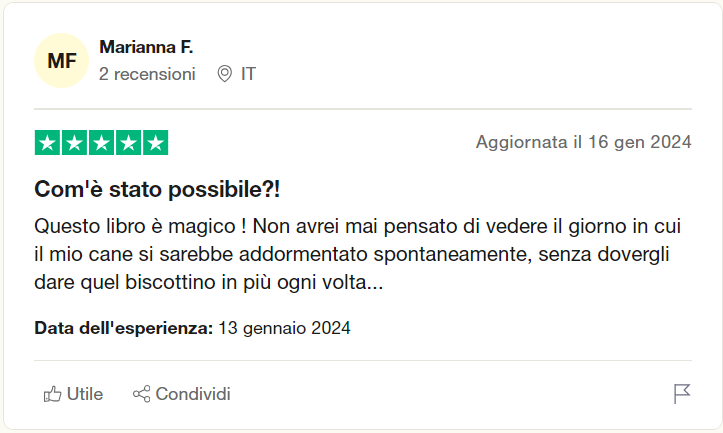The image size is (723, 433).
Task: Click the 13 gennaio 2024 experience date
Action: click(x=284, y=328)
